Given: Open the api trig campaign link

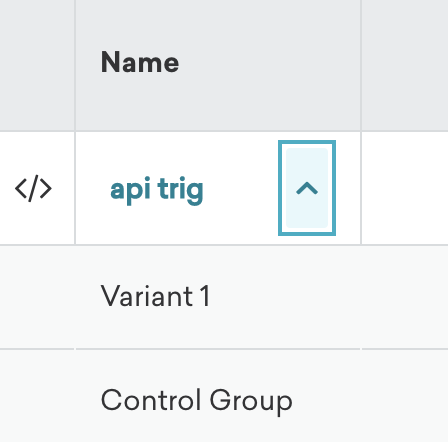Looking at the screenshot, I should click(x=157, y=189).
